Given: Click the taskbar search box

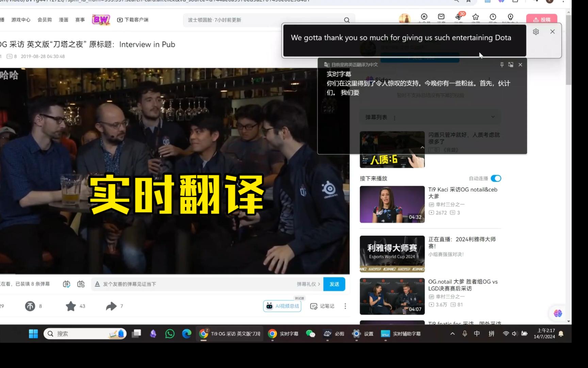Looking at the screenshot, I should 85,334.
